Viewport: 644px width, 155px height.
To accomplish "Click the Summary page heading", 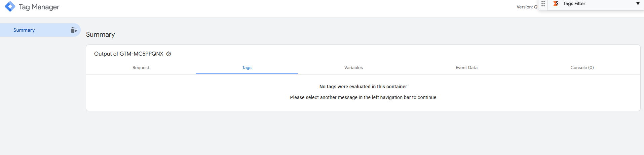I will [100, 35].
